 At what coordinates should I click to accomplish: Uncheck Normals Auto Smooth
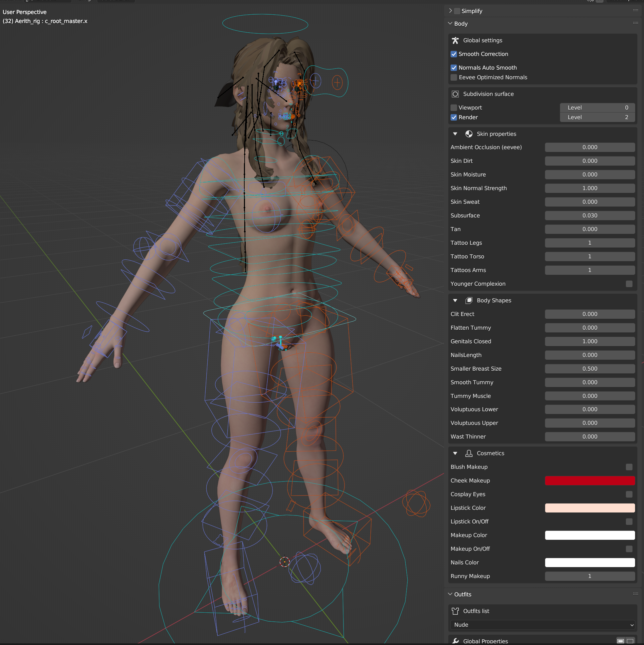pyautogui.click(x=454, y=68)
